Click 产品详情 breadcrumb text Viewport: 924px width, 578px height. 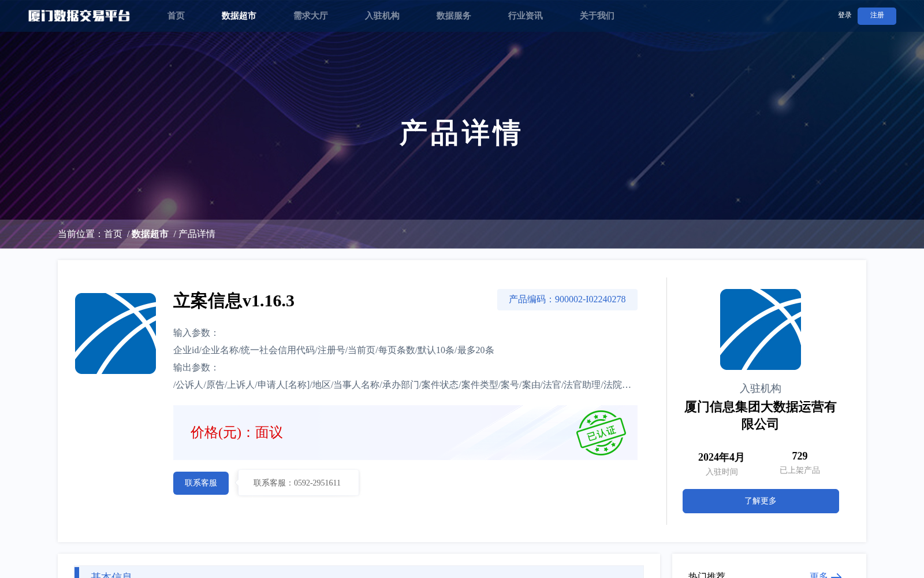(197, 234)
